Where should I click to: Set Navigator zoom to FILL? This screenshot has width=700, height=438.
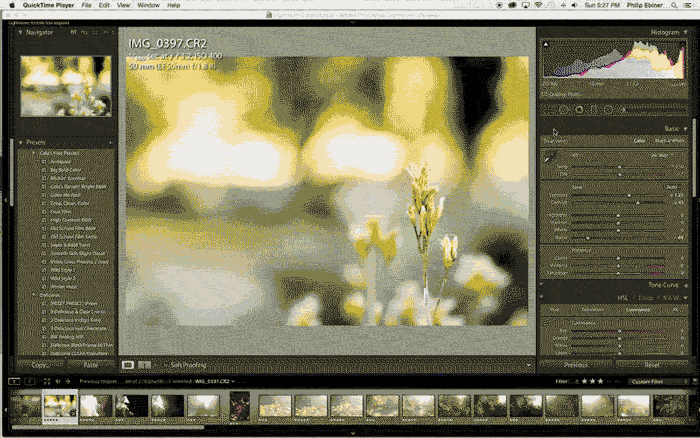tap(84, 32)
